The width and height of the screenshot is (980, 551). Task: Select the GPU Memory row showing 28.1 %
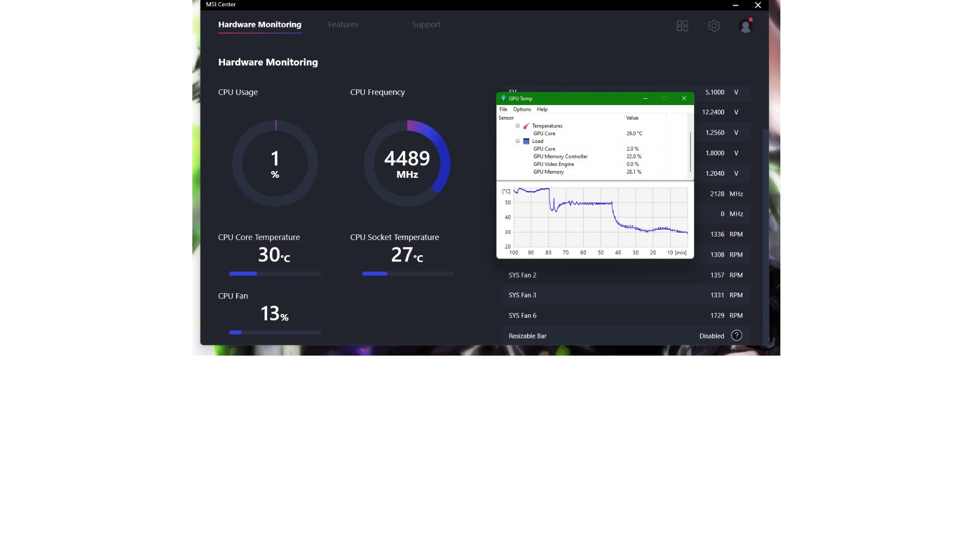592,172
